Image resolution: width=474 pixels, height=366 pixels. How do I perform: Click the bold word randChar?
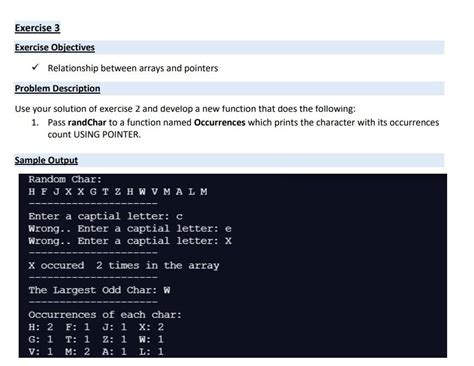click(87, 122)
